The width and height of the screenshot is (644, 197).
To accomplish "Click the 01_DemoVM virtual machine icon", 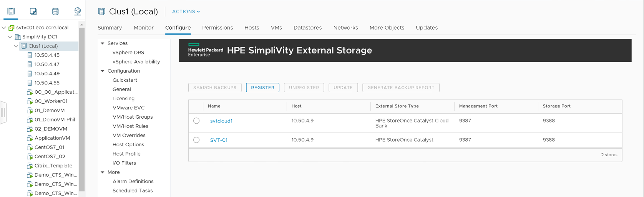I will point(30,110).
